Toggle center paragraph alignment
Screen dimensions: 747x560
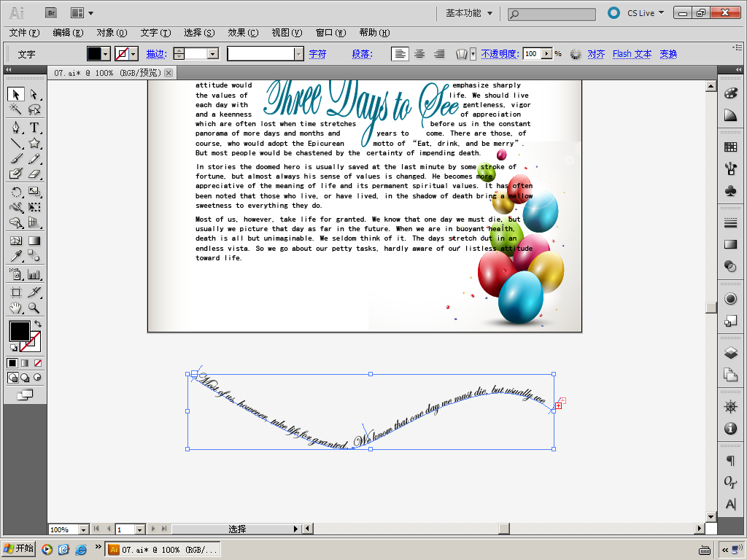[419, 54]
